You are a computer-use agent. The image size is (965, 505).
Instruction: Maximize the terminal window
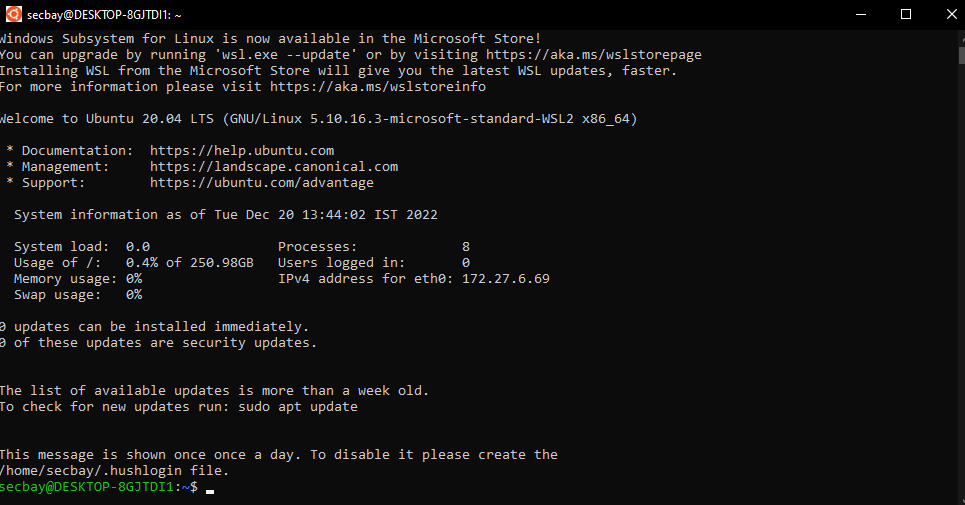905,14
